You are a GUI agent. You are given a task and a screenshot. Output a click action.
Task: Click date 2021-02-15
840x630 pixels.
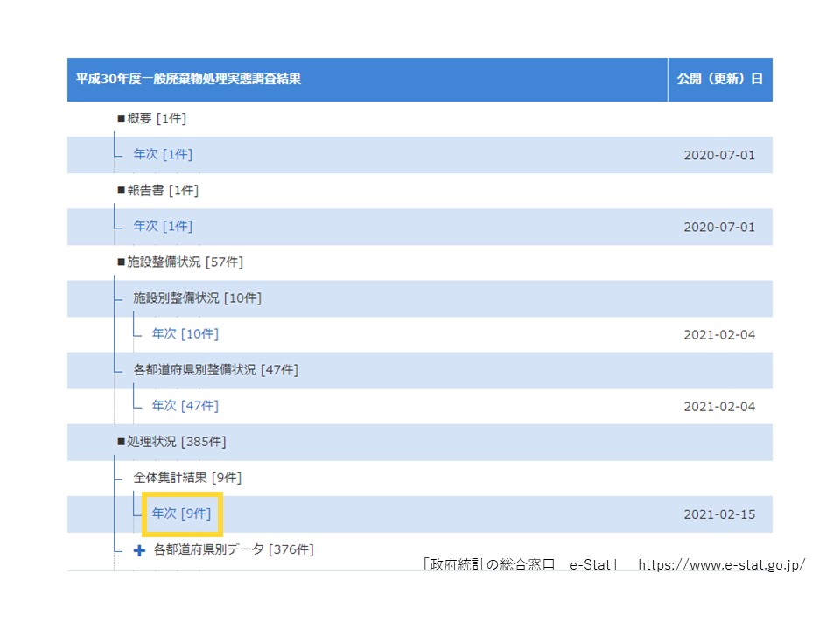719,514
